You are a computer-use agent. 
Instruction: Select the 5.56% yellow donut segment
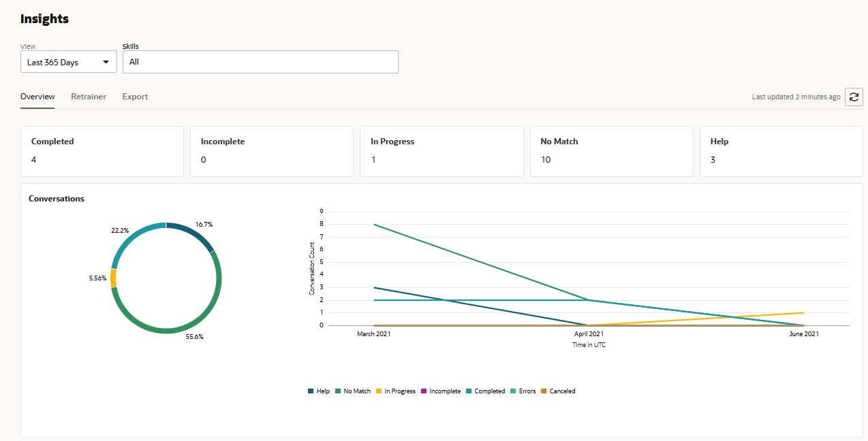(x=114, y=278)
